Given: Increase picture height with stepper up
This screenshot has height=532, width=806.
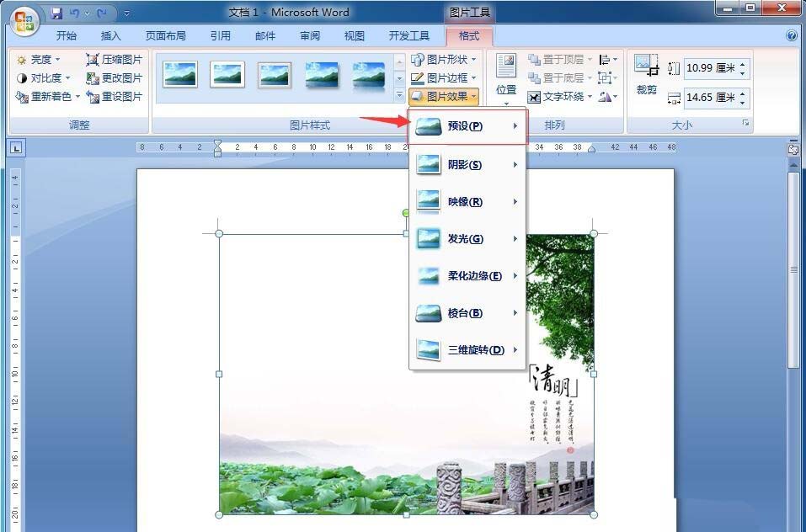Looking at the screenshot, I should point(743,64).
